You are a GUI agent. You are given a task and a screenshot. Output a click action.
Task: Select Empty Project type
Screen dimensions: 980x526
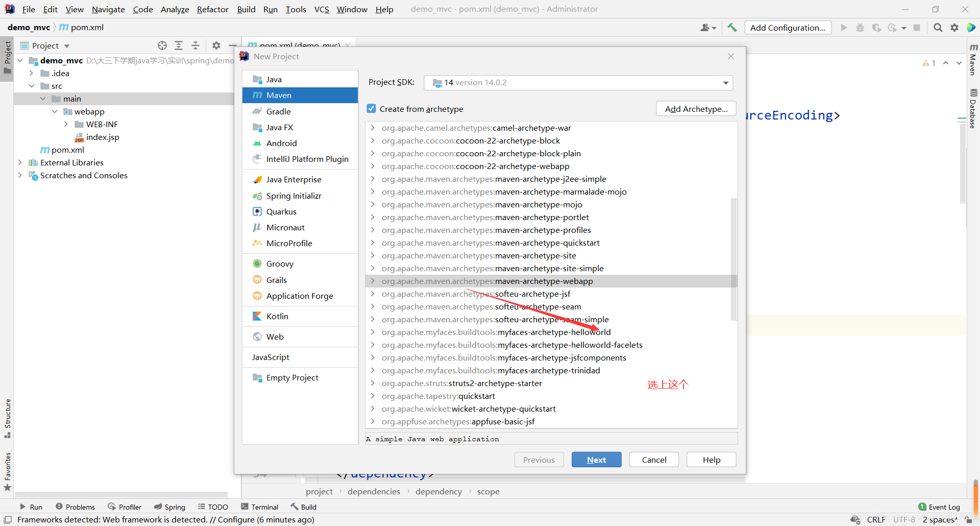300,377
